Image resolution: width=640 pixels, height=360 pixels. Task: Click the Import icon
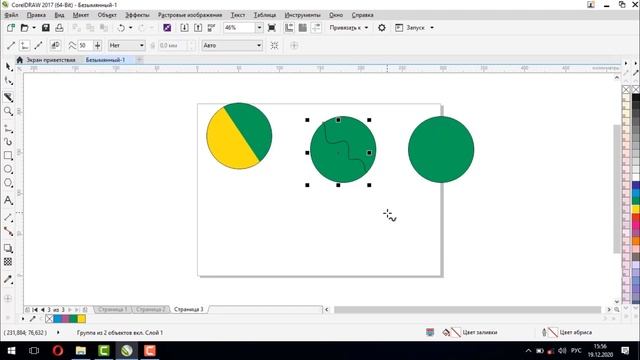[184, 28]
